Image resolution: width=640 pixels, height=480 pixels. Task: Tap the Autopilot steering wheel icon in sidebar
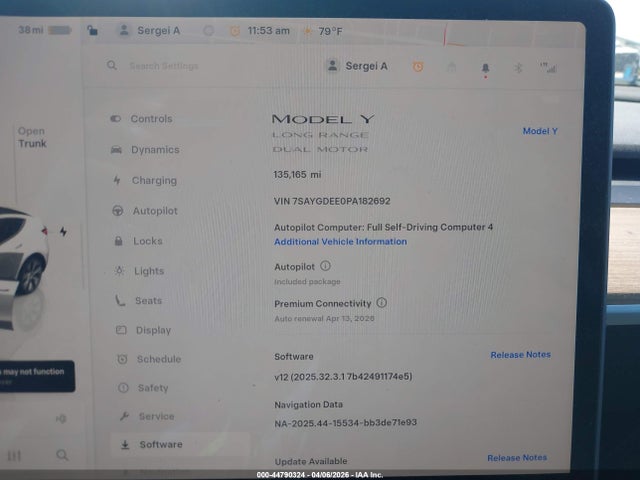(118, 211)
